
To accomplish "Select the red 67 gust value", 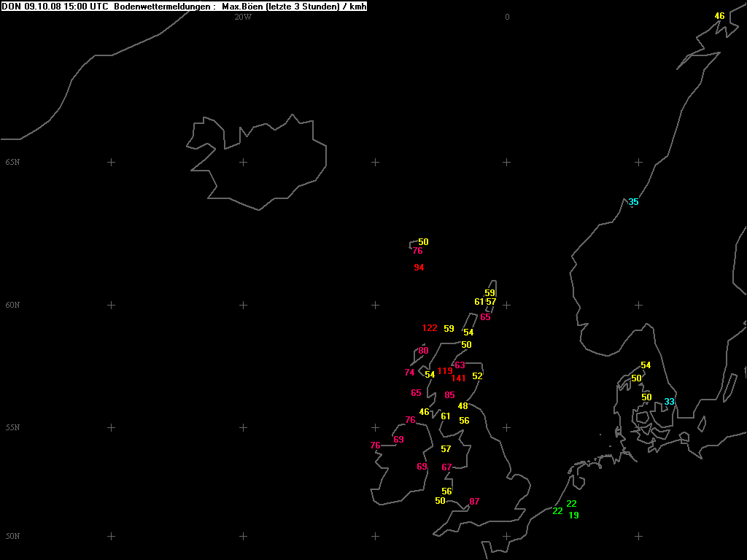I will tap(446, 467).
